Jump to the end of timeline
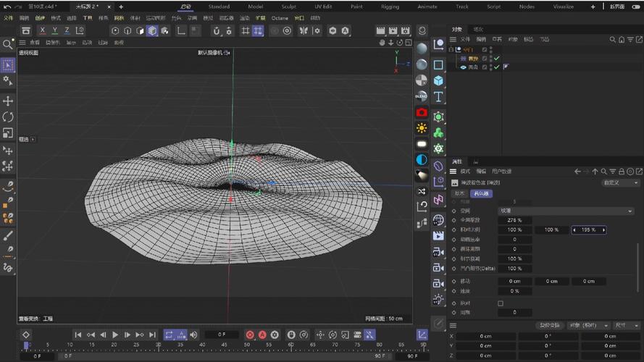This screenshot has width=644, height=362. coord(152,335)
